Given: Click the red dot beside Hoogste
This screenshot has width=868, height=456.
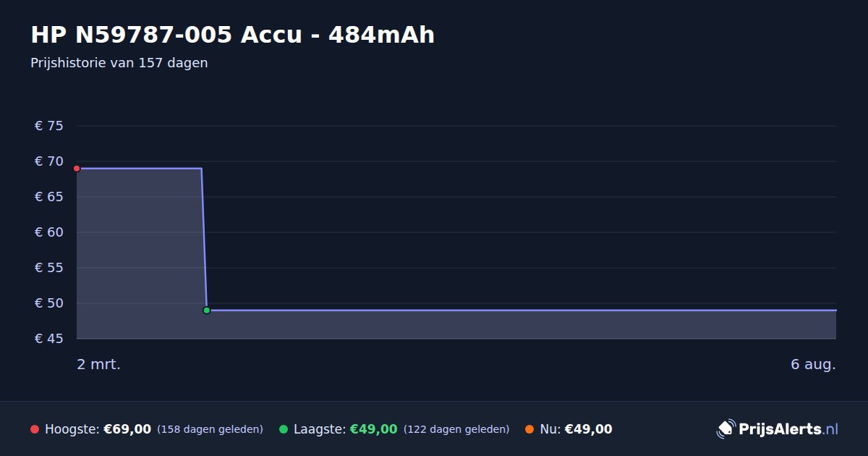Looking at the screenshot, I should pyautogui.click(x=35, y=429).
